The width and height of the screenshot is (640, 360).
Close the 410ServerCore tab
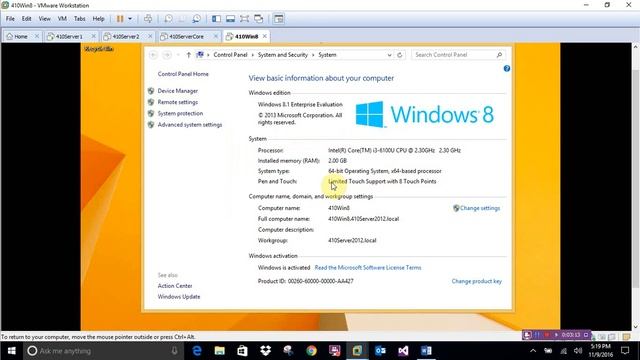tap(216, 36)
